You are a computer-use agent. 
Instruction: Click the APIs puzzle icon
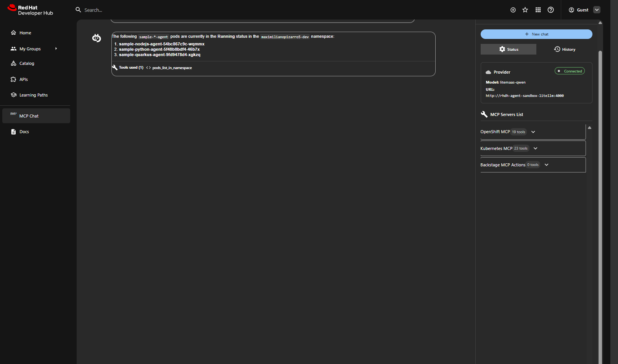pyautogui.click(x=13, y=79)
